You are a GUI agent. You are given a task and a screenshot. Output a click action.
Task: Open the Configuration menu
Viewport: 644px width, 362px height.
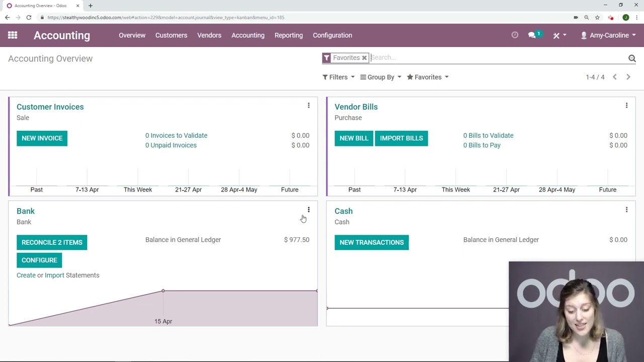333,35
